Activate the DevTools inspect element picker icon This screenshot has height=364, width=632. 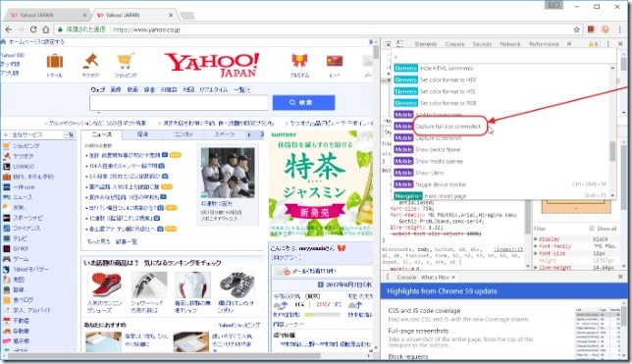tap(388, 44)
